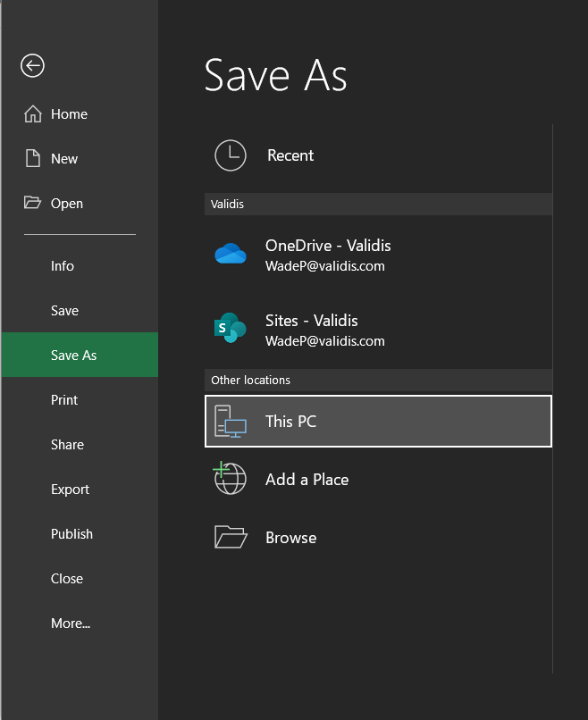Viewport: 588px width, 720px height.
Task: Select the Publish option
Action: 71,533
